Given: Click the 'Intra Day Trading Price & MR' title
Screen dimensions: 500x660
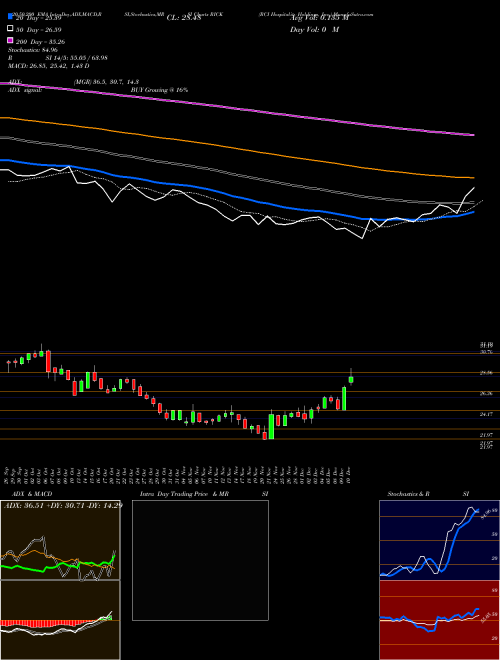Looking at the screenshot, I should [184, 494].
